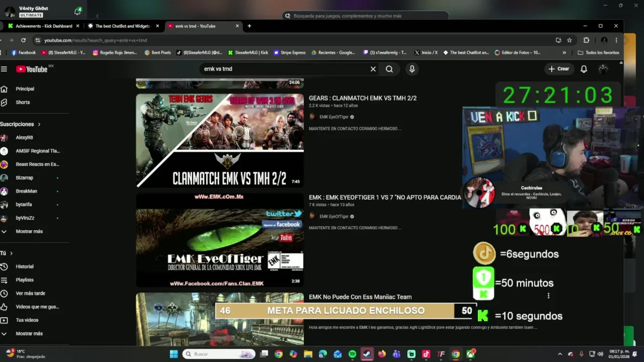Open EMK EyeOfTiger green eye thumbnail

point(220,240)
